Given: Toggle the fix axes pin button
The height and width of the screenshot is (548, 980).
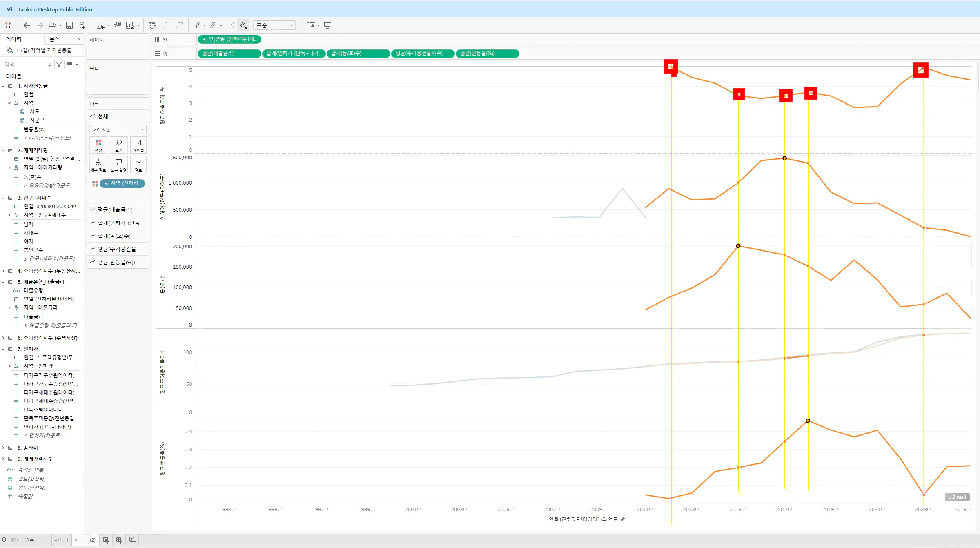Looking at the screenshot, I should pyautogui.click(x=243, y=25).
